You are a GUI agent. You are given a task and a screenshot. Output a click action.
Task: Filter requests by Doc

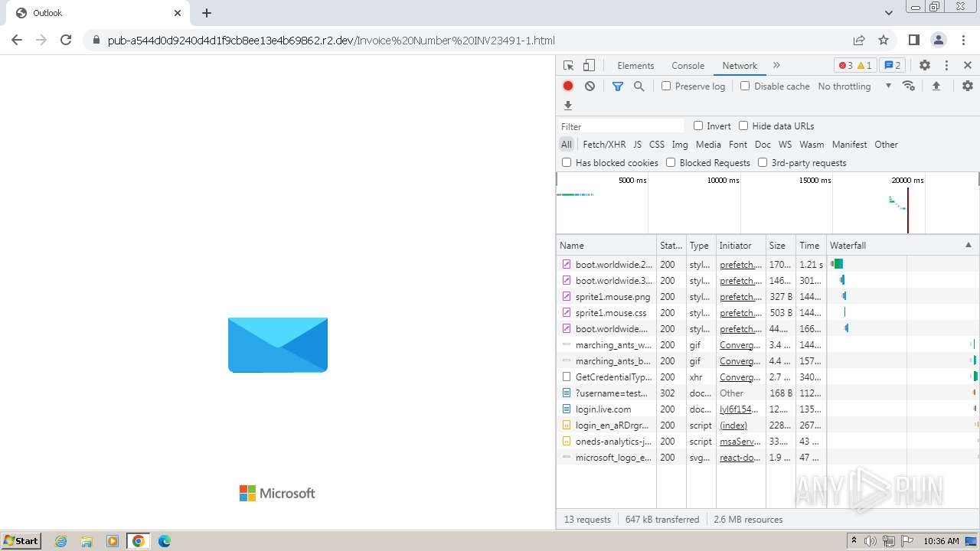[763, 144]
